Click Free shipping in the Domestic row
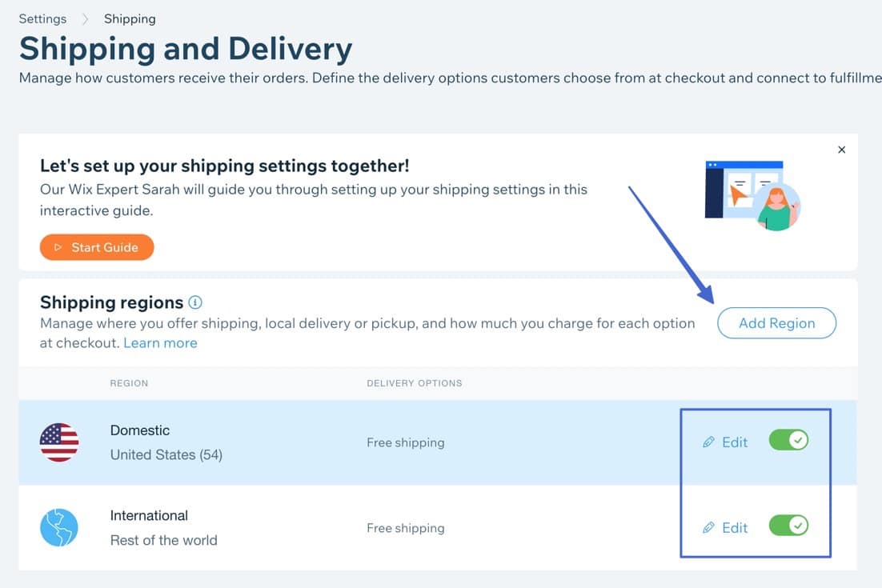This screenshot has width=882, height=588. [405, 442]
